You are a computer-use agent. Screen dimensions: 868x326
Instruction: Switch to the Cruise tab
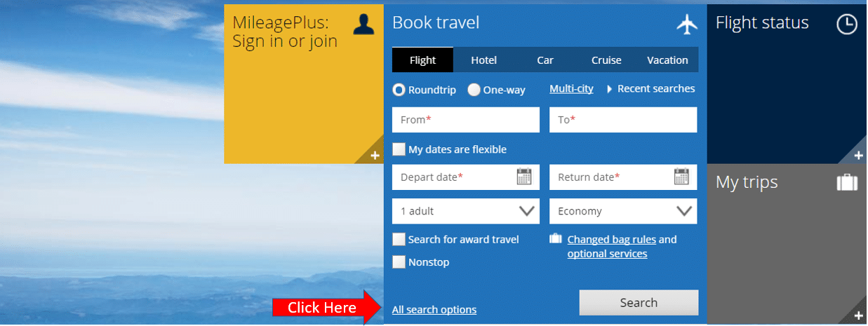606,60
